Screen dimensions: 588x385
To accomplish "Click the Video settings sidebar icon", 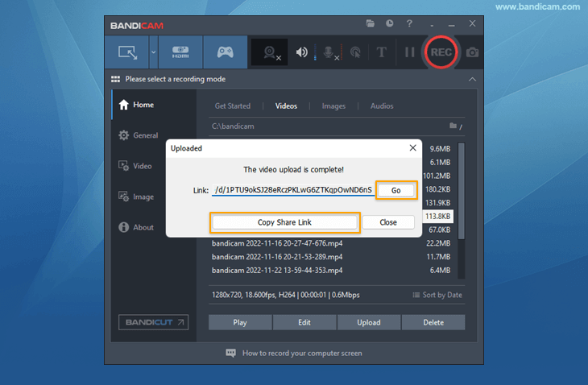I will [124, 166].
